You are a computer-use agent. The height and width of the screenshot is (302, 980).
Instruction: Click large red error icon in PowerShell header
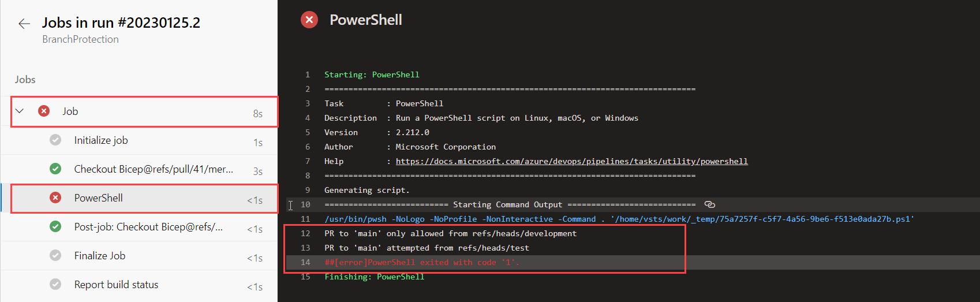(x=309, y=20)
